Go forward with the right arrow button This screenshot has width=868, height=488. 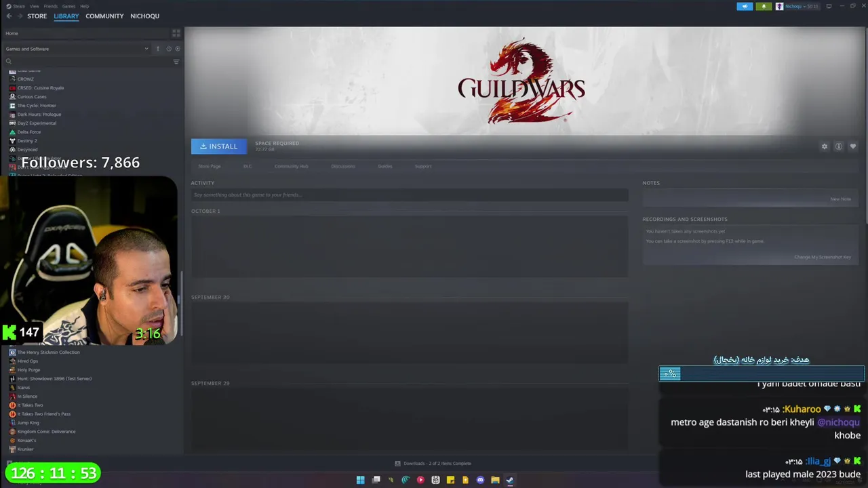point(19,16)
